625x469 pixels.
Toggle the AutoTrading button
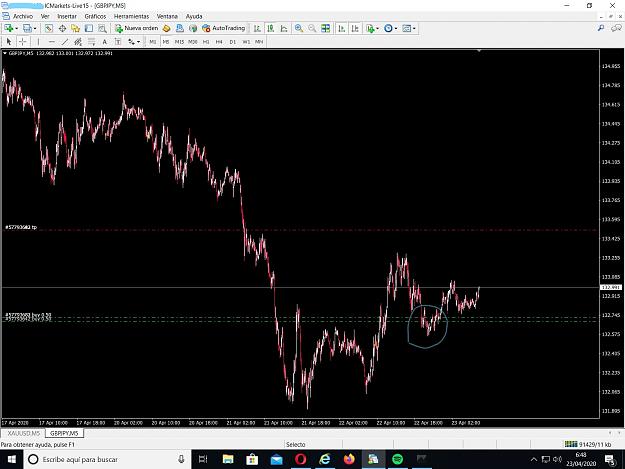[x=224, y=28]
